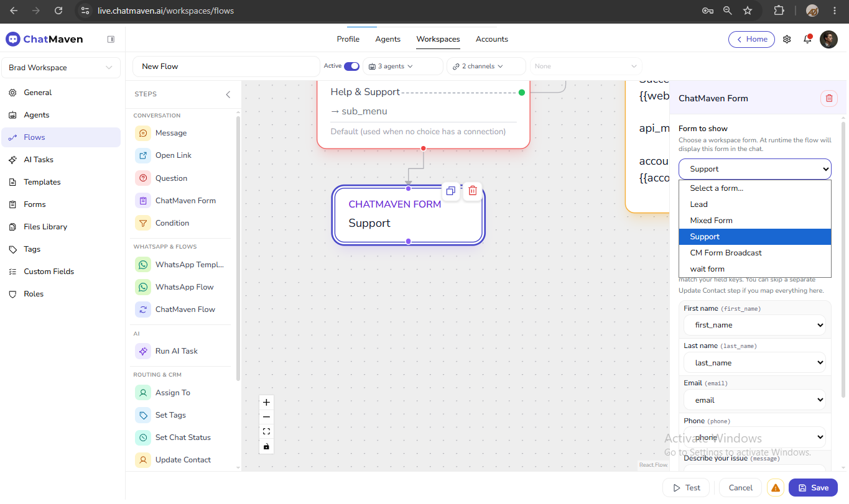Open General in the sidebar
Screen dimensions: 849x504
(x=61, y=93)
